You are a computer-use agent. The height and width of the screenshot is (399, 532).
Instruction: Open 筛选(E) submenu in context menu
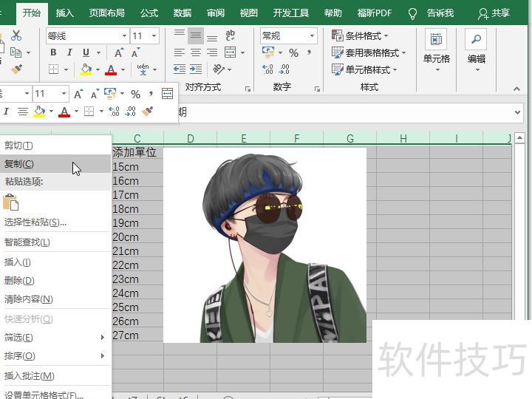[56, 338]
